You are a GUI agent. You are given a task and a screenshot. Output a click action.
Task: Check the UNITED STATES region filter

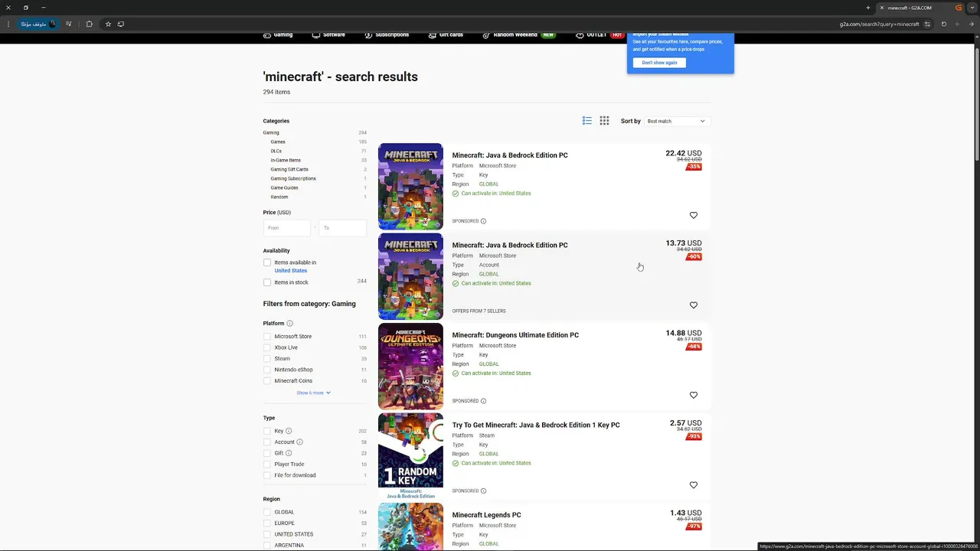pyautogui.click(x=267, y=534)
